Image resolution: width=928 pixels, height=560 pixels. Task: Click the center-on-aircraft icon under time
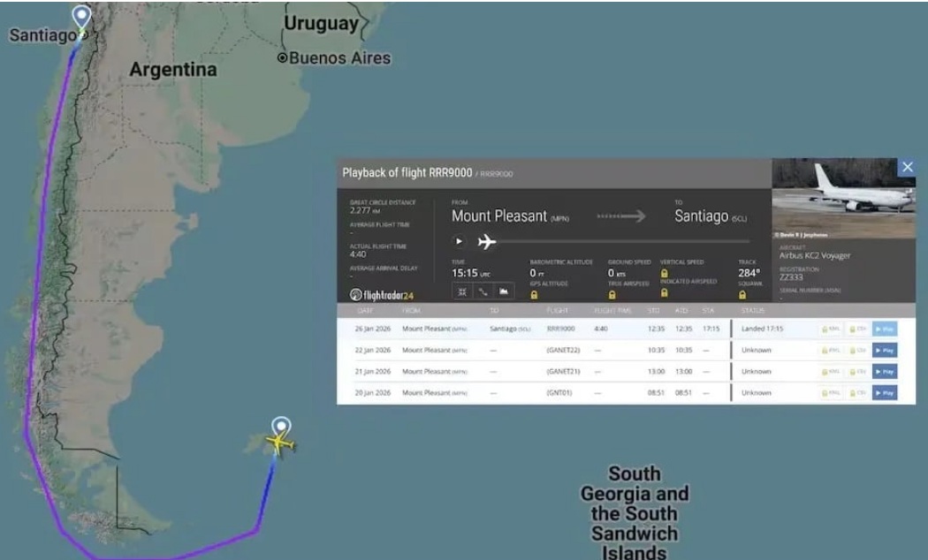(x=462, y=291)
